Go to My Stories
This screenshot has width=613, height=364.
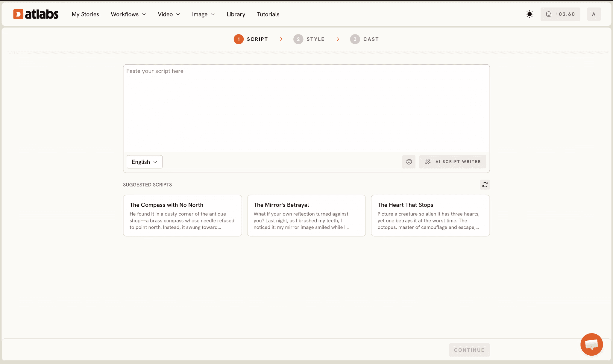coord(85,14)
